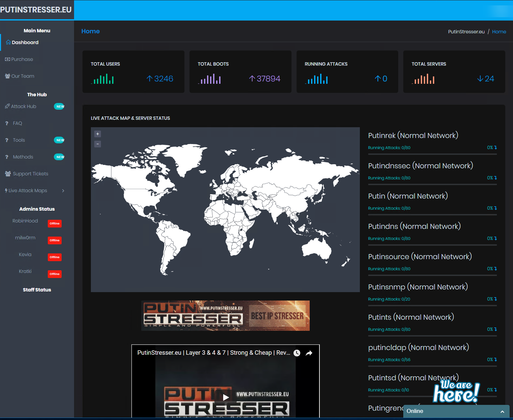Click the chat widget up chevron
513x420 pixels.
coord(502,412)
